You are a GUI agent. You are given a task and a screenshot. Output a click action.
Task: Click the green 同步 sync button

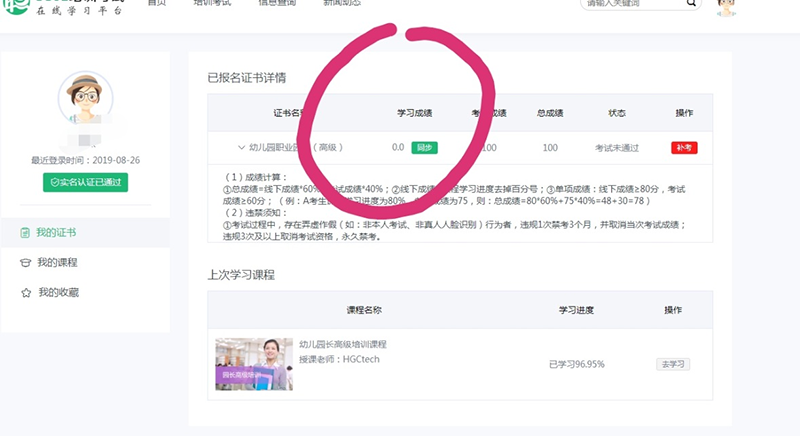[x=424, y=148]
